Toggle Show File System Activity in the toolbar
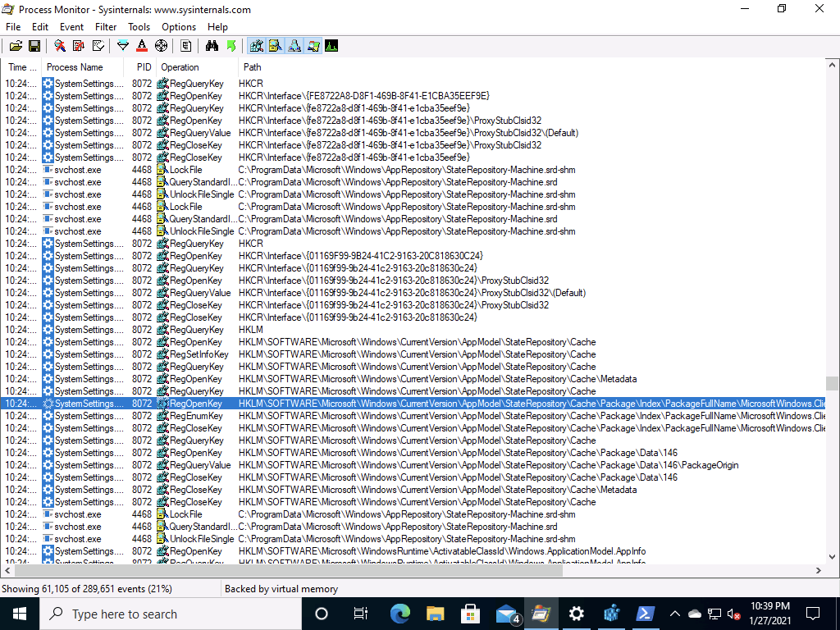Image resolution: width=840 pixels, height=630 pixels. [x=276, y=46]
